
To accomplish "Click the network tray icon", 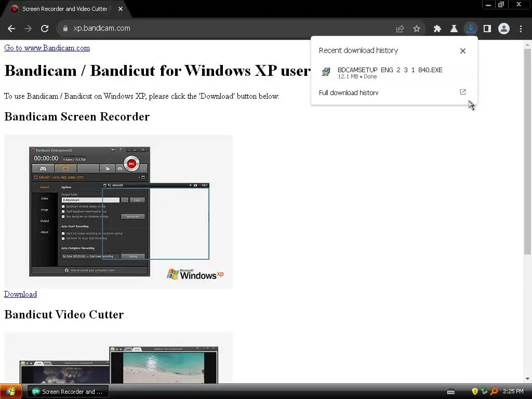I will (485, 391).
